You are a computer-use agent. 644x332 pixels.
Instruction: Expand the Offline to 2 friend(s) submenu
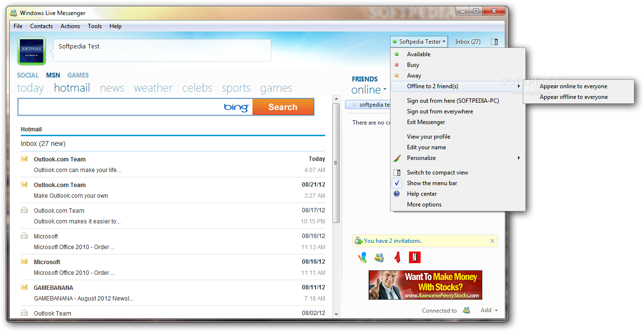tap(457, 86)
